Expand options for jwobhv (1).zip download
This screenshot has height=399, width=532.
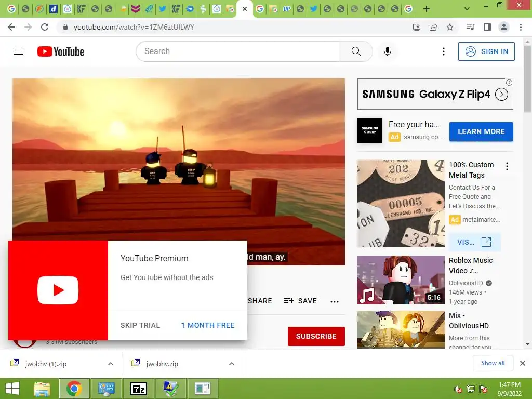click(111, 364)
